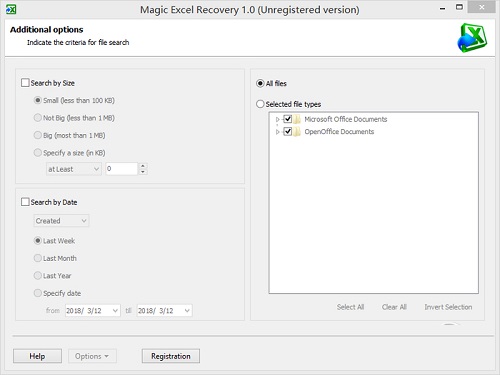Uncheck OpenOffice Documents checkbox

pyautogui.click(x=288, y=131)
